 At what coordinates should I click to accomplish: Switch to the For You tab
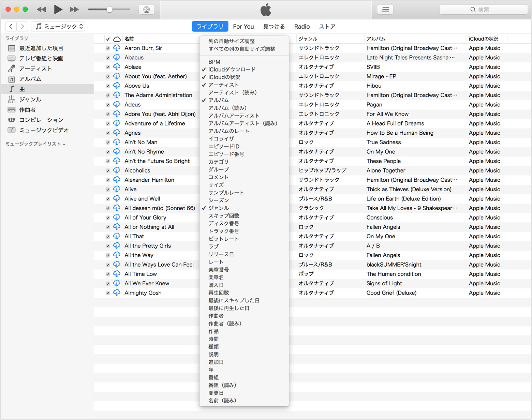pyautogui.click(x=243, y=27)
